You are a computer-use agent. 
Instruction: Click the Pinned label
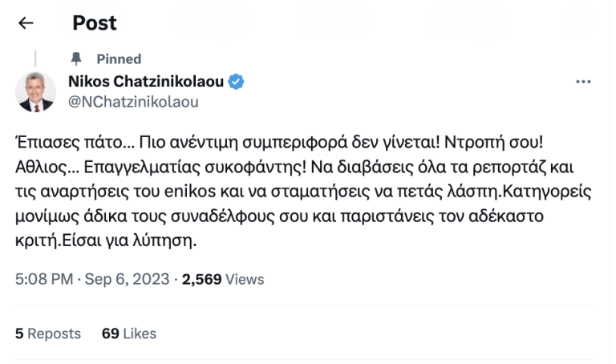tap(119, 59)
